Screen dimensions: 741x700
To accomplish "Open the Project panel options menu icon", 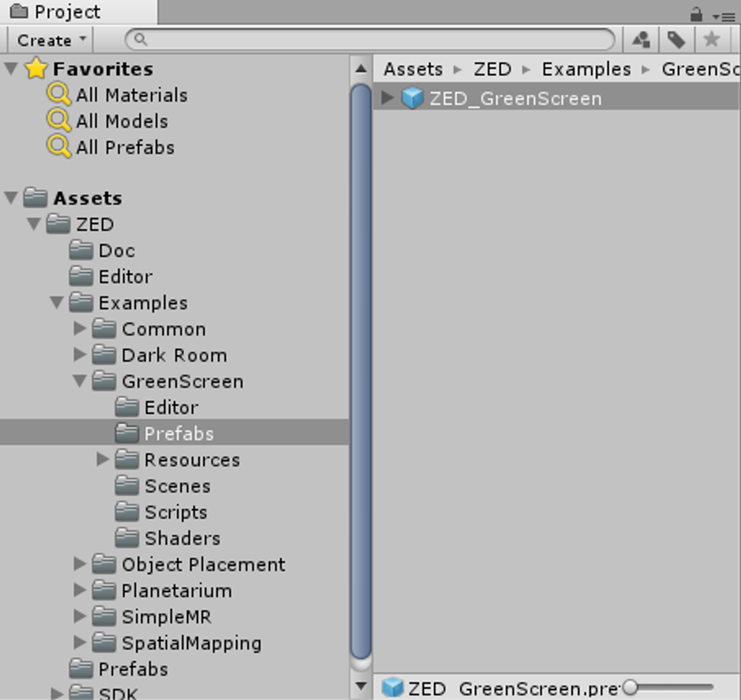I will tap(724, 17).
